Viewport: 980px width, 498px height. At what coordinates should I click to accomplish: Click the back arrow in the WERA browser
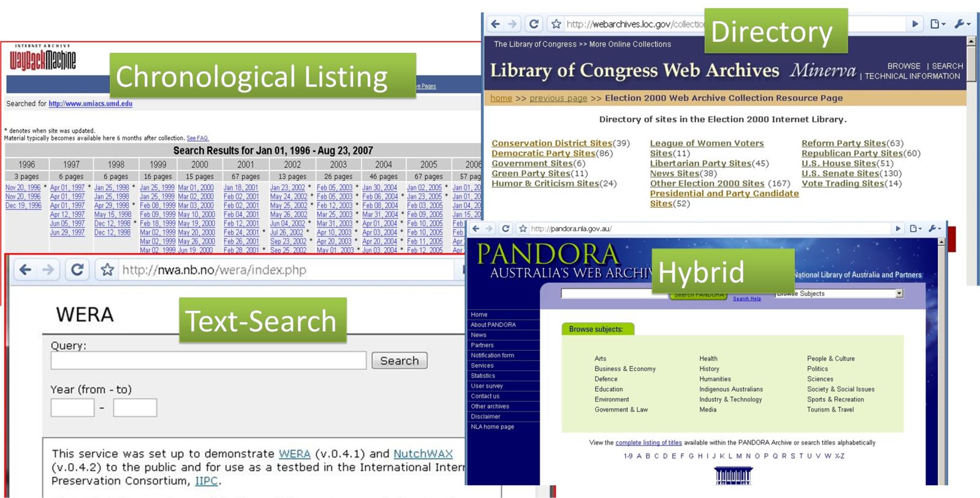pos(25,270)
